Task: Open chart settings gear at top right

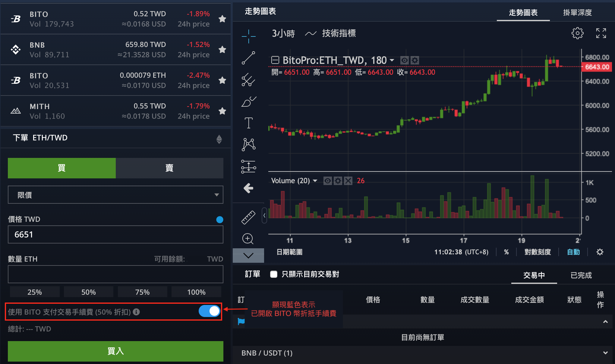Action: point(577,33)
